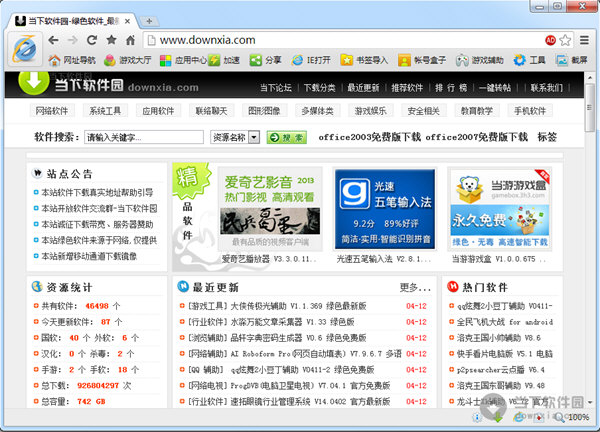This screenshot has height=432, width=600.
Task: Select 图形图像 category tab
Action: [x=264, y=111]
